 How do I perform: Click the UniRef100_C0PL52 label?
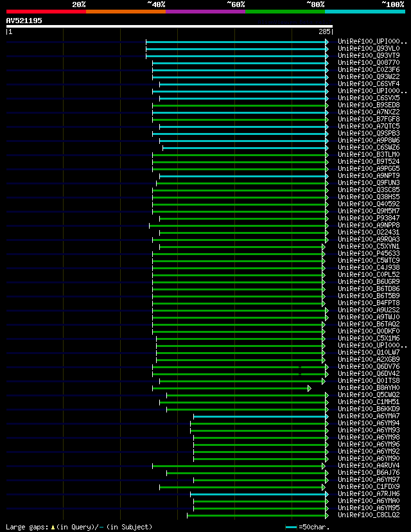(x=369, y=274)
